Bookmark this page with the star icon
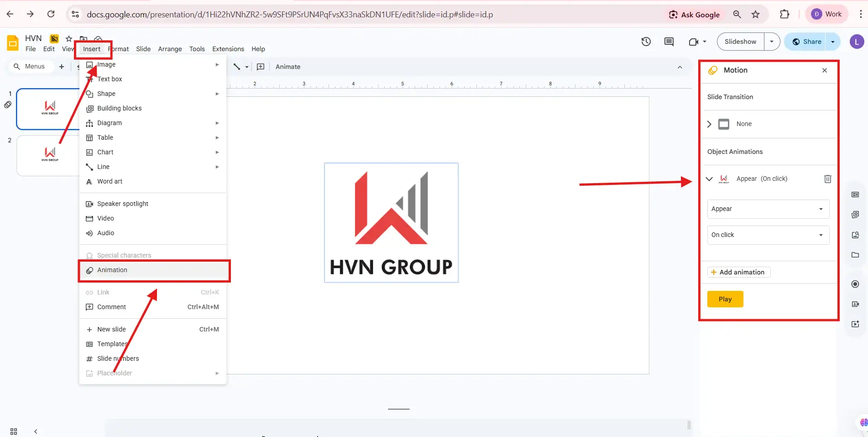The image size is (868, 437). (x=756, y=14)
